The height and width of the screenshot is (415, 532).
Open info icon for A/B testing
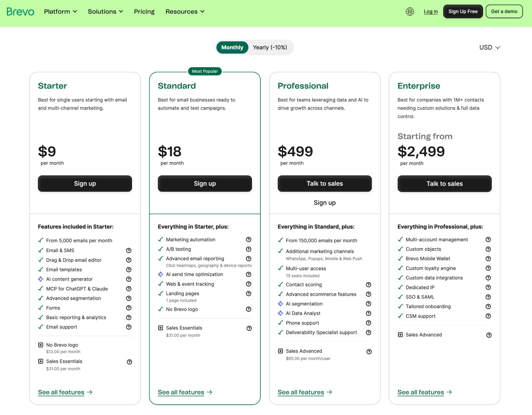(x=248, y=249)
